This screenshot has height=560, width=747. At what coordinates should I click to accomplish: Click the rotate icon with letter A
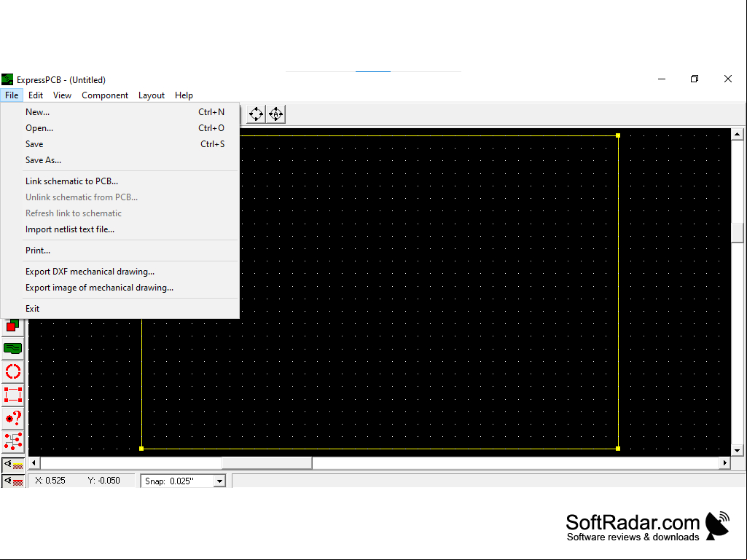(x=275, y=114)
